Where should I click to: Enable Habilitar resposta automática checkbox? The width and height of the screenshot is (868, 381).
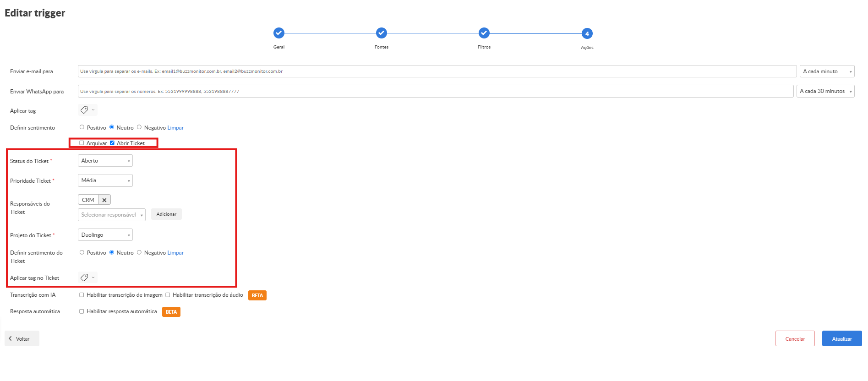[82, 311]
